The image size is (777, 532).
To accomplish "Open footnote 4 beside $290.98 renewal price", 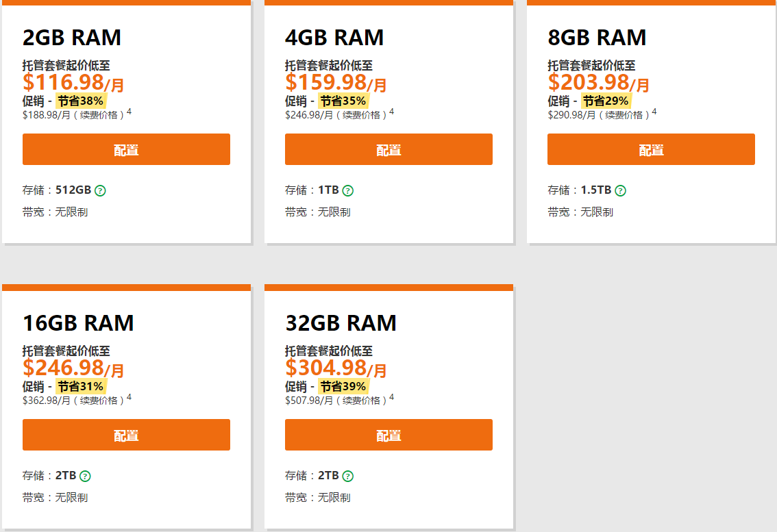I will pyautogui.click(x=654, y=112).
